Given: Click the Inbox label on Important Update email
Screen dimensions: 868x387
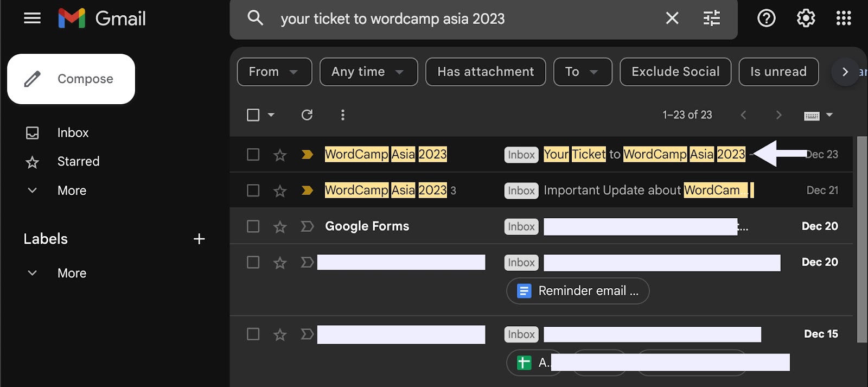Looking at the screenshot, I should (x=521, y=191).
